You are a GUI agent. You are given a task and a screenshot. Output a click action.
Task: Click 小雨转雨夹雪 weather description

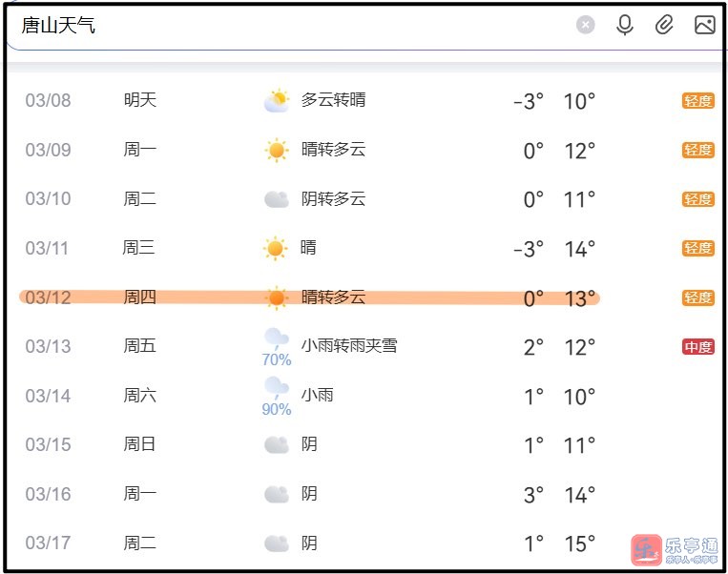(348, 345)
